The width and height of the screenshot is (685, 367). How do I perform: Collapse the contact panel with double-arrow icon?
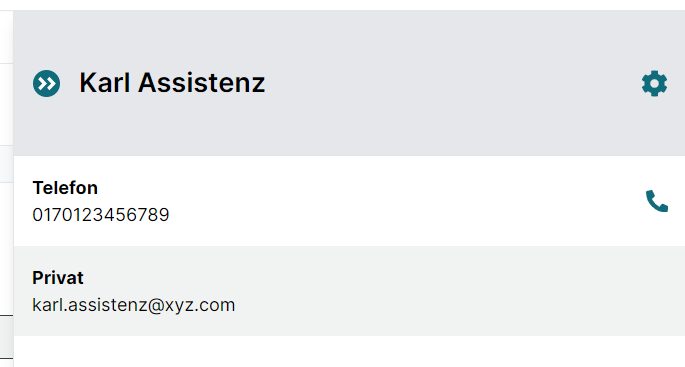pos(46,83)
